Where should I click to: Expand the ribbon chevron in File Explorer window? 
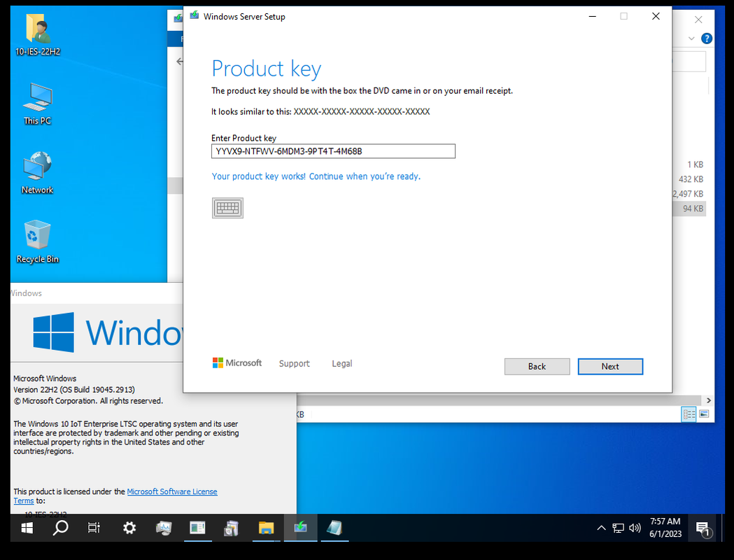[x=691, y=38]
